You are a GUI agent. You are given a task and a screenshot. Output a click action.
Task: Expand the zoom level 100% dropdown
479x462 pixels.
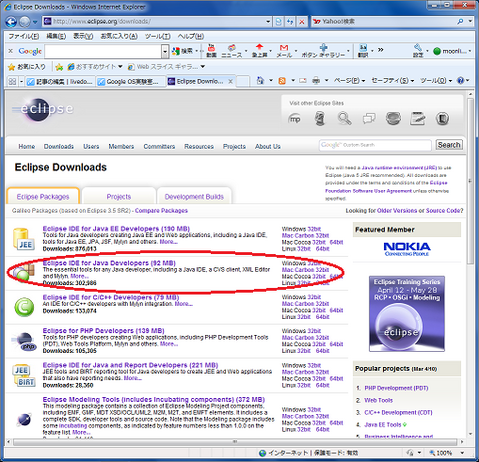click(462, 453)
